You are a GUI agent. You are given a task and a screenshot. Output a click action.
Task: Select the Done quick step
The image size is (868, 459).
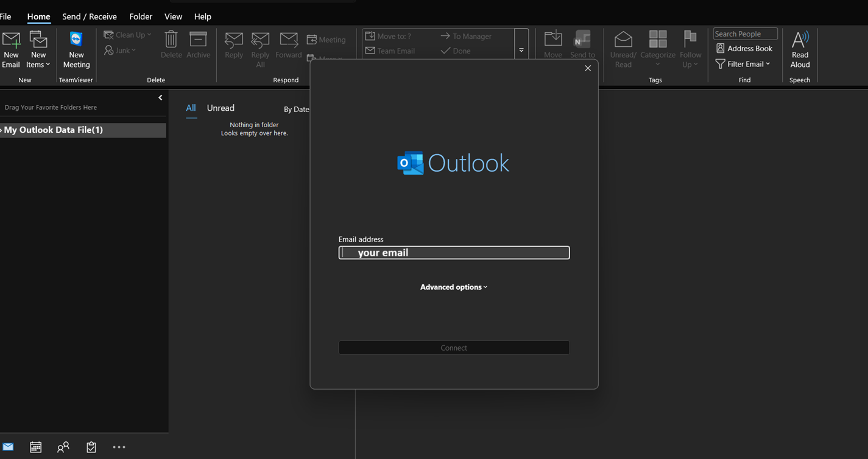(x=456, y=51)
